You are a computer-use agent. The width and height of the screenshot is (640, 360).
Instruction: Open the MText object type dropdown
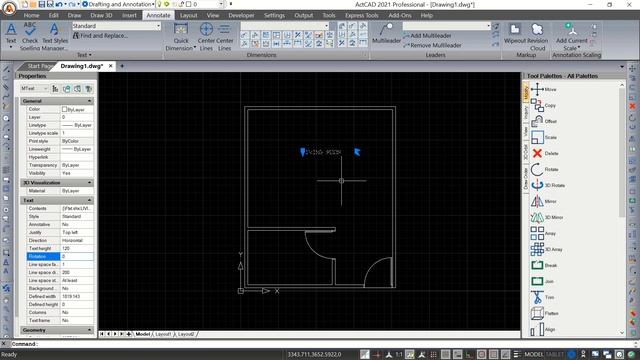(x=34, y=89)
